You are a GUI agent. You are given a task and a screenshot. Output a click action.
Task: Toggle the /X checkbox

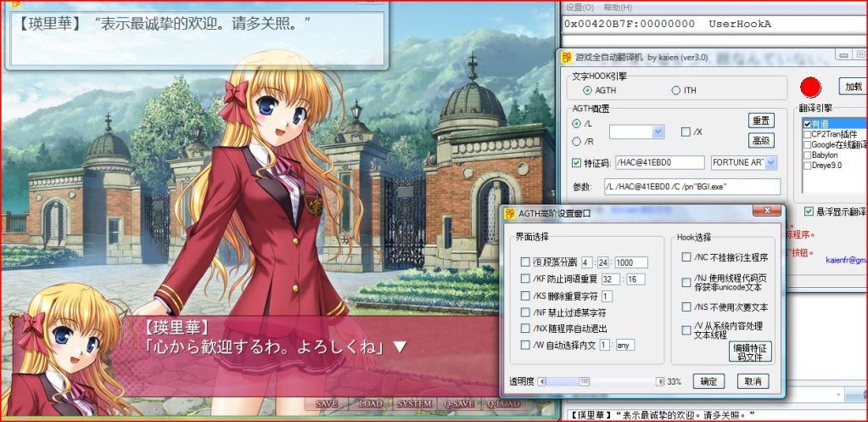[686, 132]
